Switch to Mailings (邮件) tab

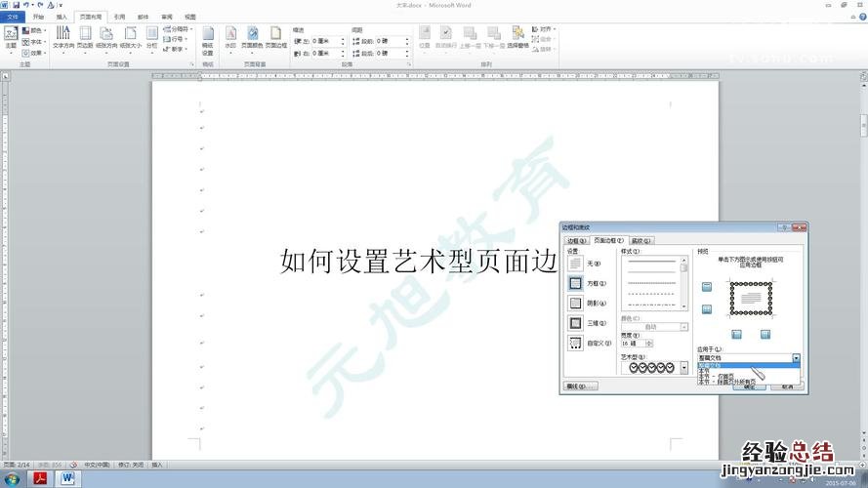point(144,18)
